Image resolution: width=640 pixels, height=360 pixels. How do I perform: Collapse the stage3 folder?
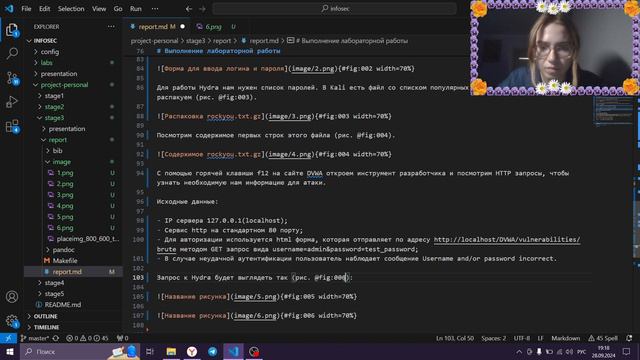(54, 118)
